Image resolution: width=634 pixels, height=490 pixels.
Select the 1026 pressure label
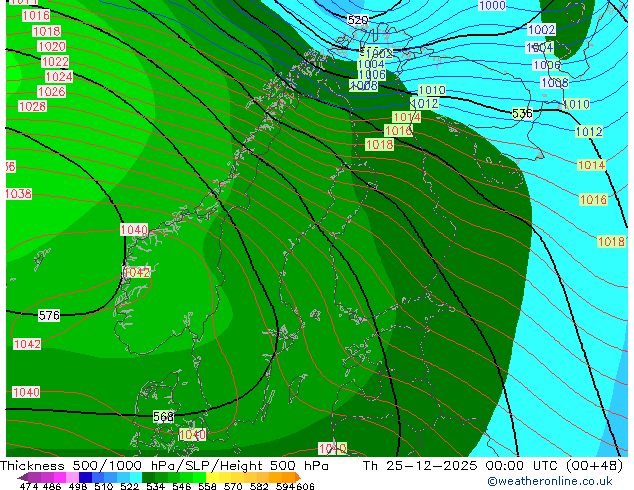51,92
